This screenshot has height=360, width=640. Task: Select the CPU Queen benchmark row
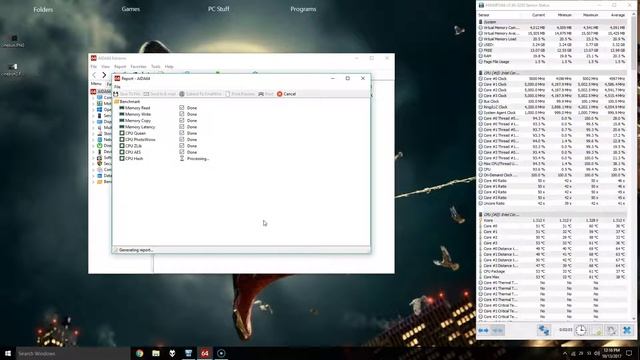(133, 133)
